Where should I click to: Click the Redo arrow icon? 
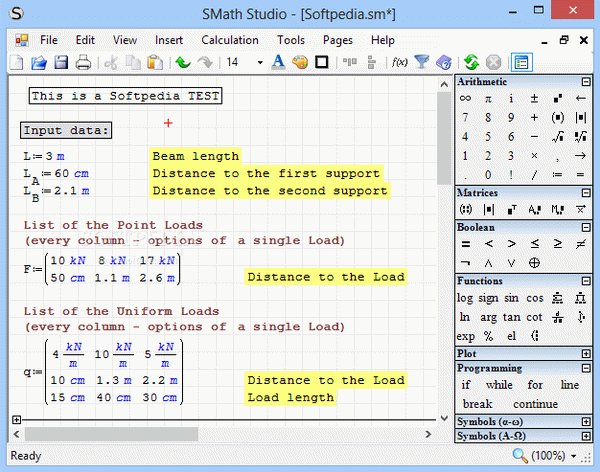tap(205, 62)
